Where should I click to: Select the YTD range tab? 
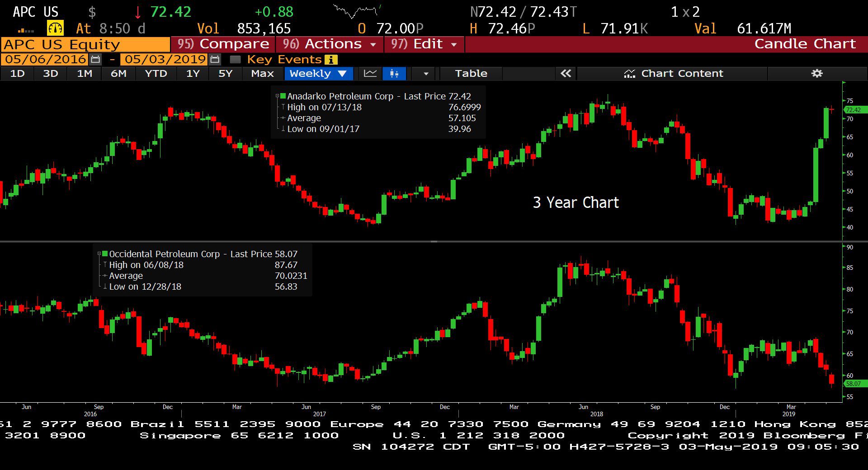coord(156,74)
